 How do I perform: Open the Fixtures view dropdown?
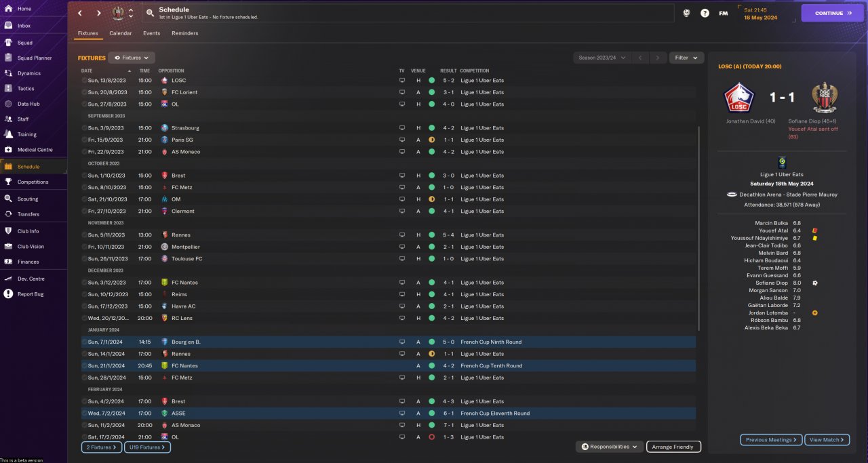(x=132, y=58)
